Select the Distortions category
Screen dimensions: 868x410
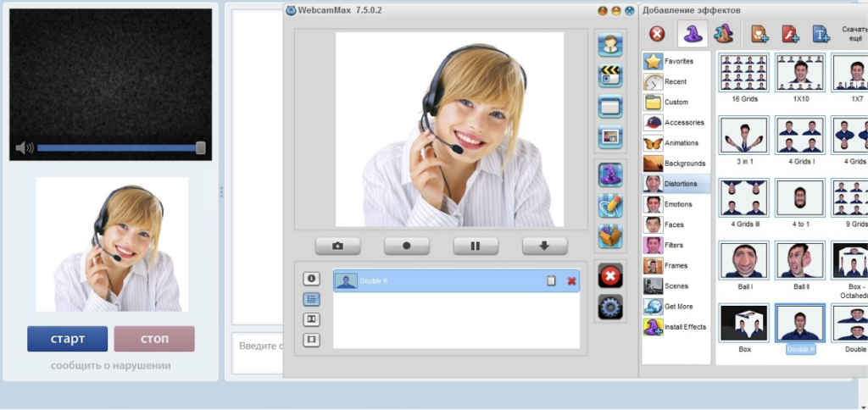point(677,184)
